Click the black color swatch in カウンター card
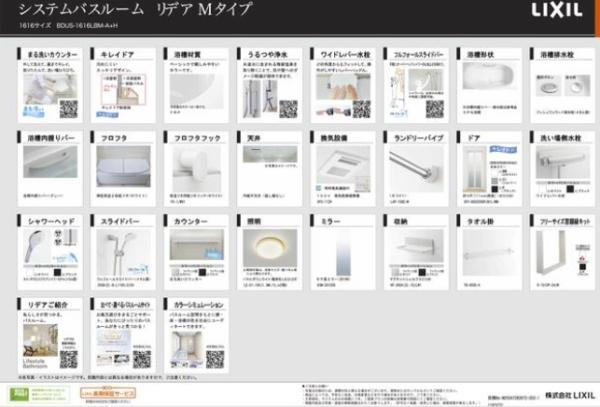This screenshot has width=600, height=407. (x=203, y=272)
